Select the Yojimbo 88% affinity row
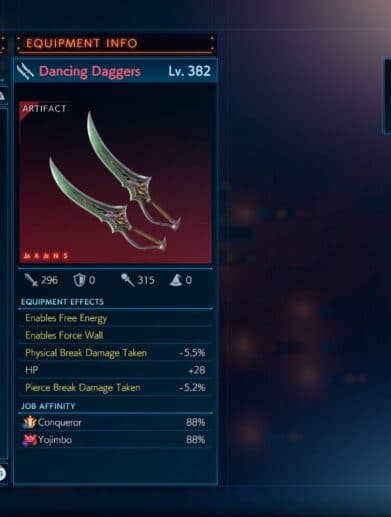The width and height of the screenshot is (391, 517). 115,440
